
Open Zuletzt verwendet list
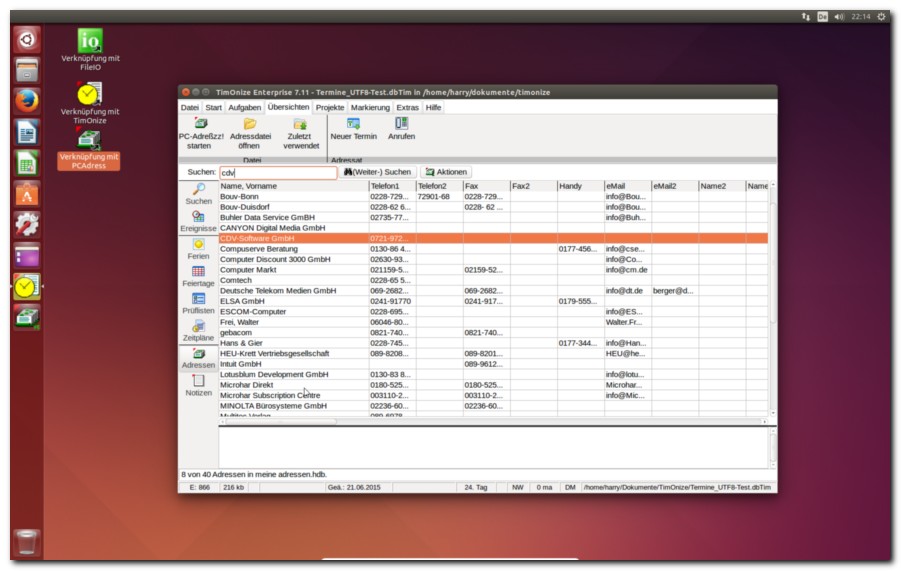[301, 134]
